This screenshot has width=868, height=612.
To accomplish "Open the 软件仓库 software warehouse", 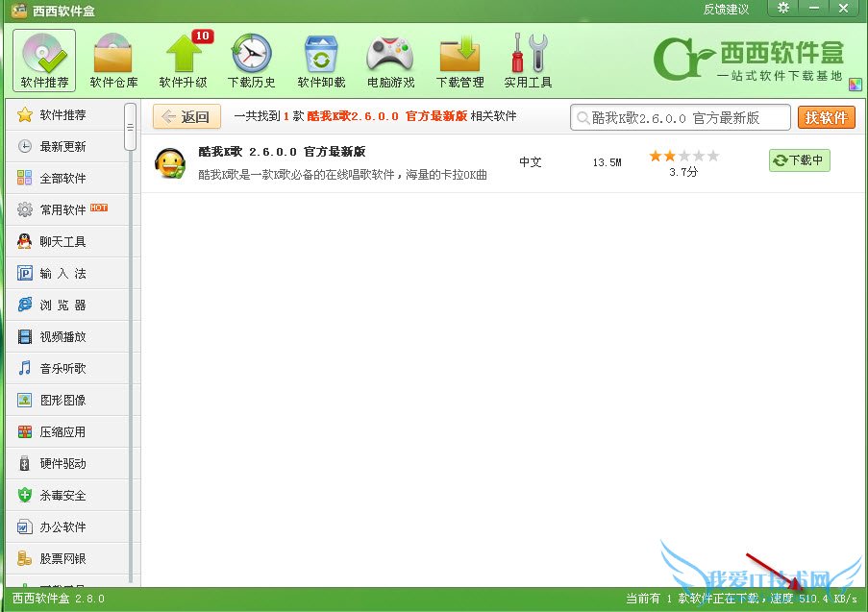I will click(x=113, y=61).
